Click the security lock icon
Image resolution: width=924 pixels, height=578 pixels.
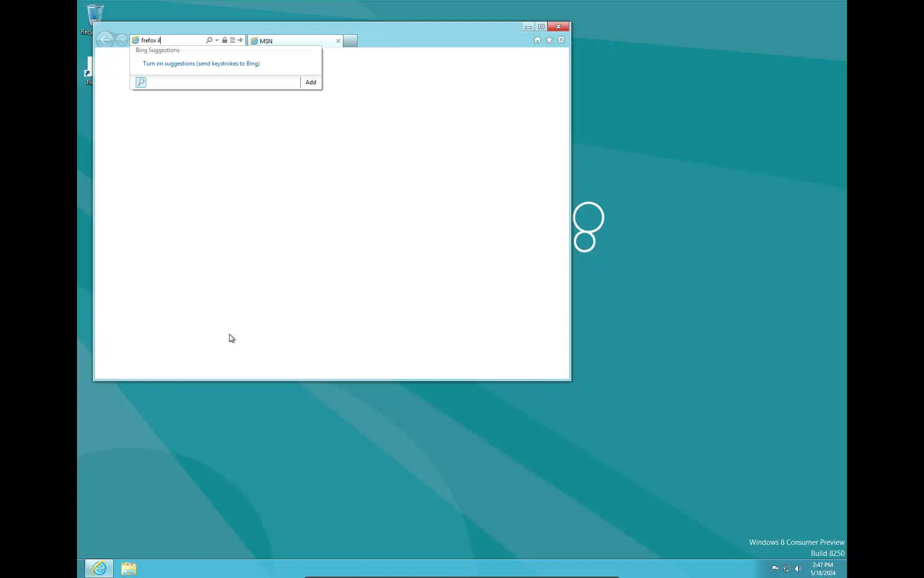coord(225,40)
